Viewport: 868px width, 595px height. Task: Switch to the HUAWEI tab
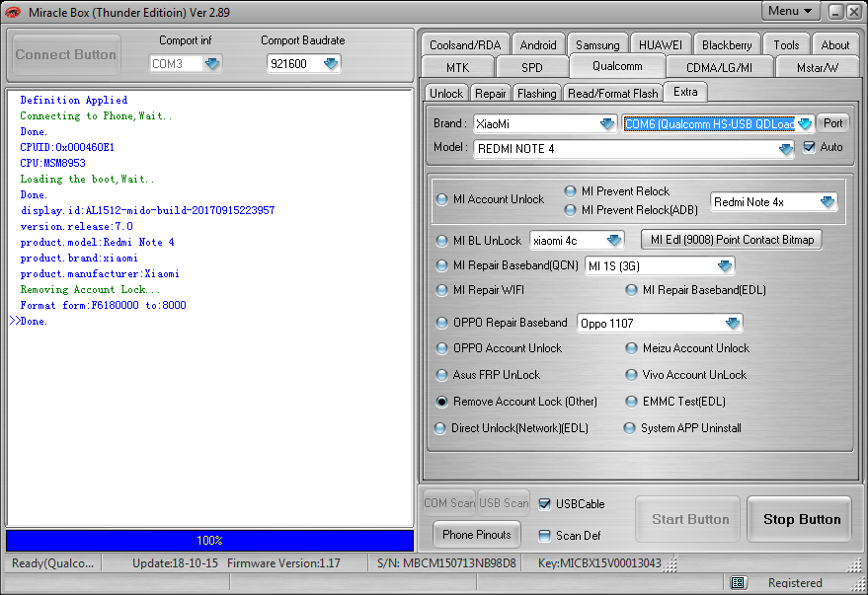point(661,44)
